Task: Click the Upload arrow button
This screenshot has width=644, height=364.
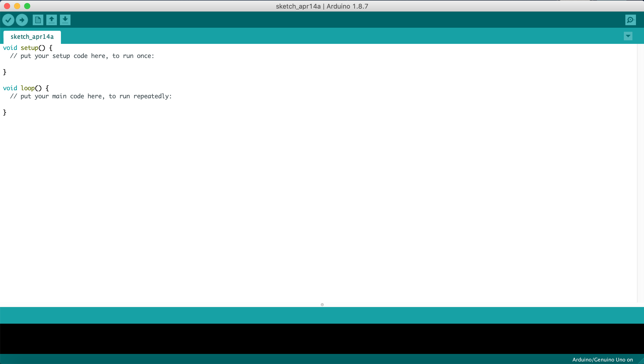Action: point(22,20)
